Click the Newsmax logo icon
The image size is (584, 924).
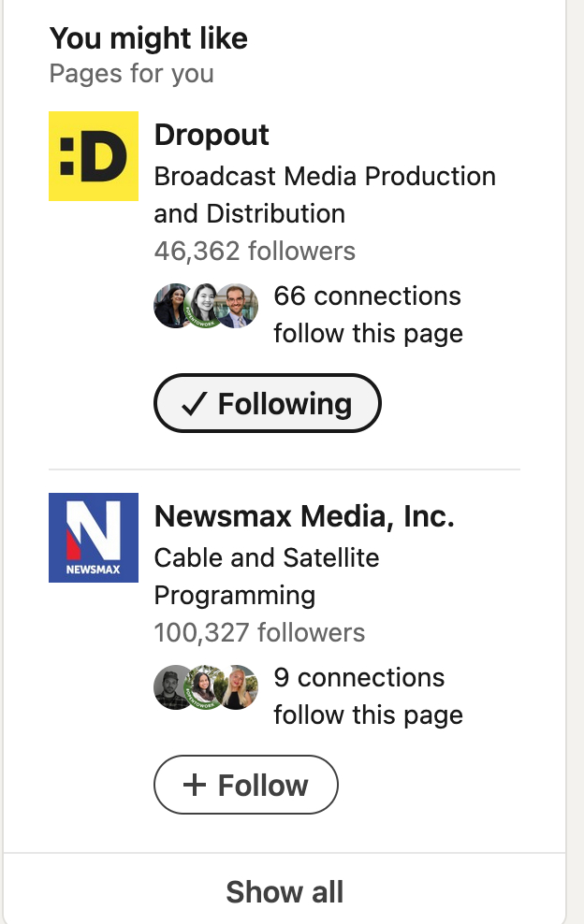94,538
